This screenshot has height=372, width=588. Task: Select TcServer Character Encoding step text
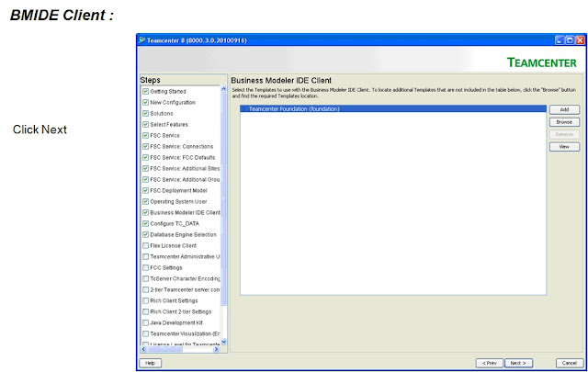185,278
